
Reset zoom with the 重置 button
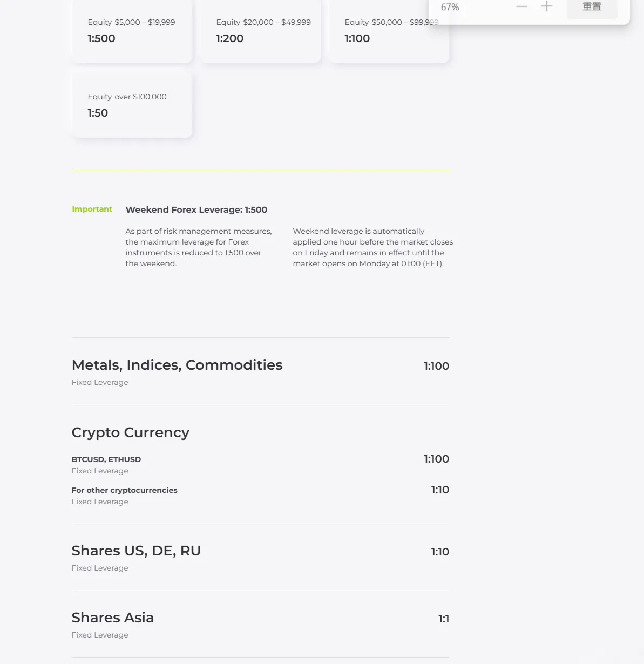[x=592, y=7]
